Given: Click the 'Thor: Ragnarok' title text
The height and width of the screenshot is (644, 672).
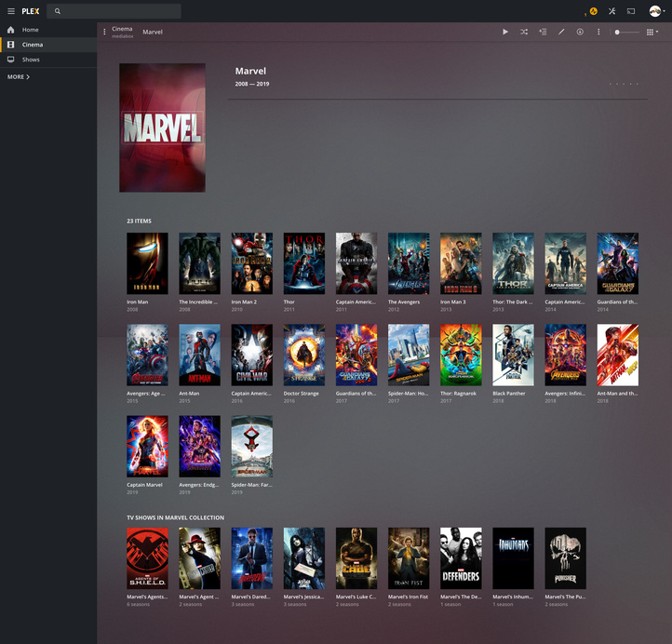Looking at the screenshot, I should tap(458, 394).
